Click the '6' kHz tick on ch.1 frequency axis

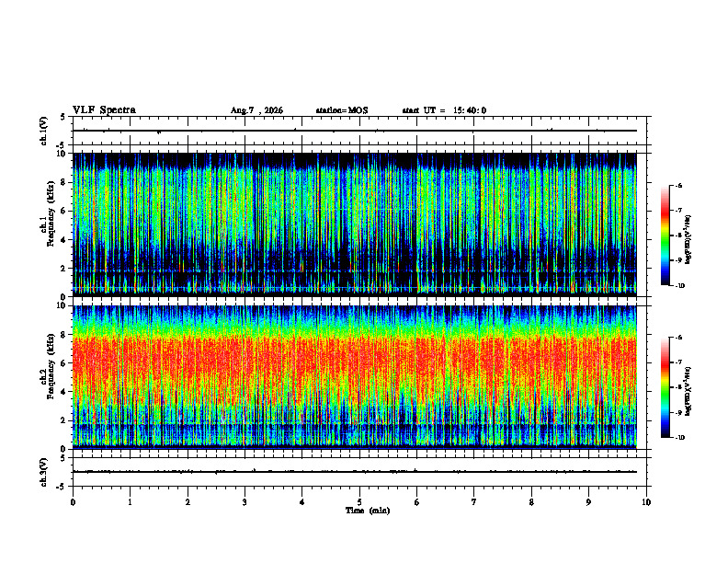[x=64, y=212]
